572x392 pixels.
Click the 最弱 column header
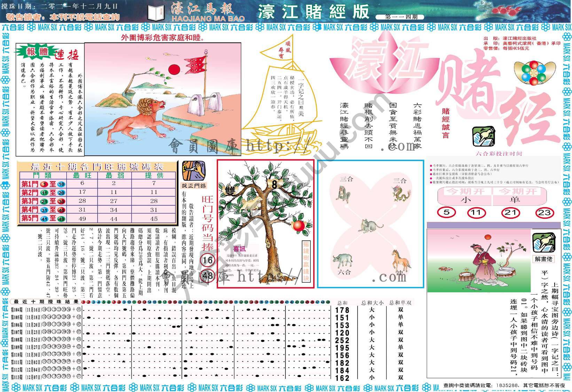click(115, 175)
